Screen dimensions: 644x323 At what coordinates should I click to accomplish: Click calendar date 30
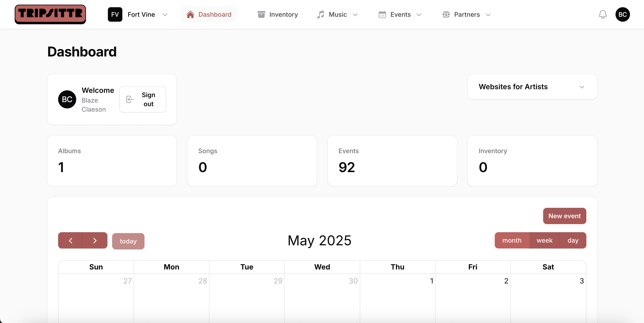(353, 281)
